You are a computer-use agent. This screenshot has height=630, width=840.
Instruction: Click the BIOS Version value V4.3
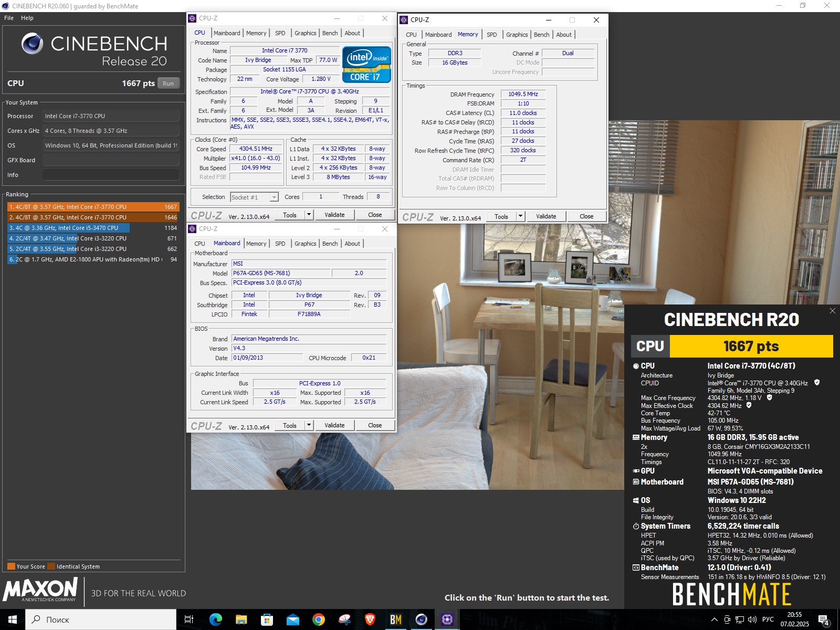[x=309, y=349]
